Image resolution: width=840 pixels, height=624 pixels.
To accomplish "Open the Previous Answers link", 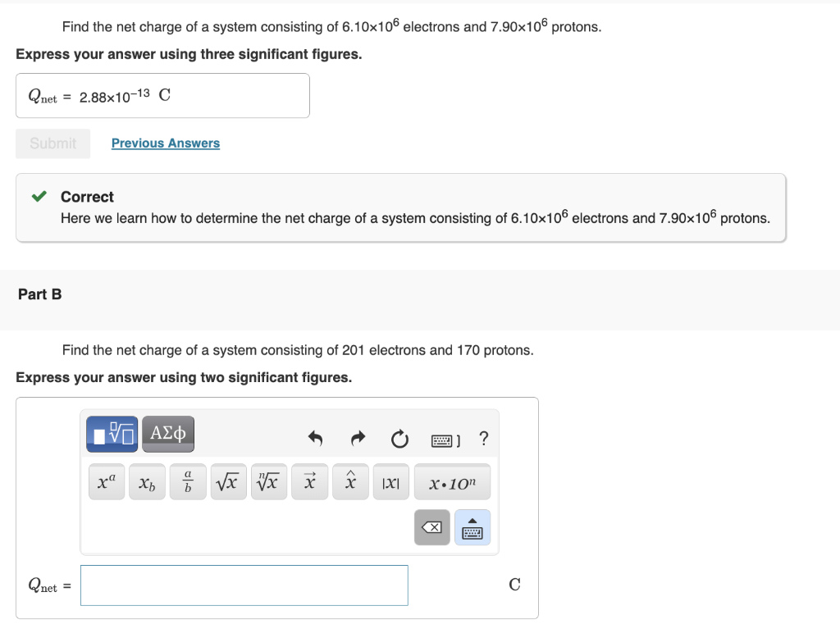I will coord(165,143).
